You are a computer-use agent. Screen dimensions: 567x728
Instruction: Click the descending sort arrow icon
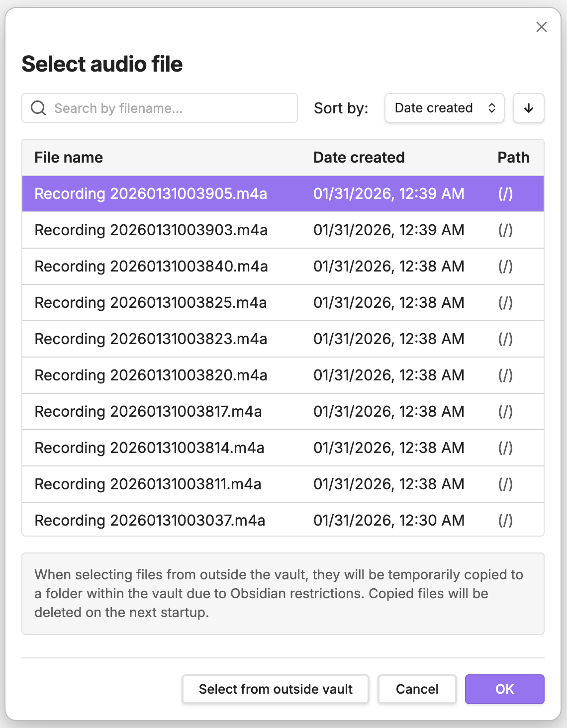click(x=528, y=108)
